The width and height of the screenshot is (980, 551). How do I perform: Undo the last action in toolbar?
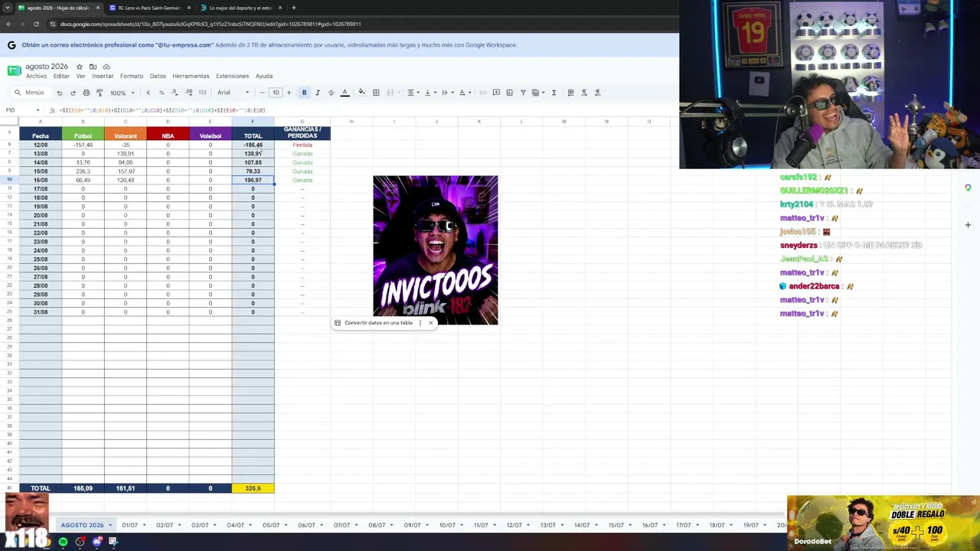[x=59, y=93]
